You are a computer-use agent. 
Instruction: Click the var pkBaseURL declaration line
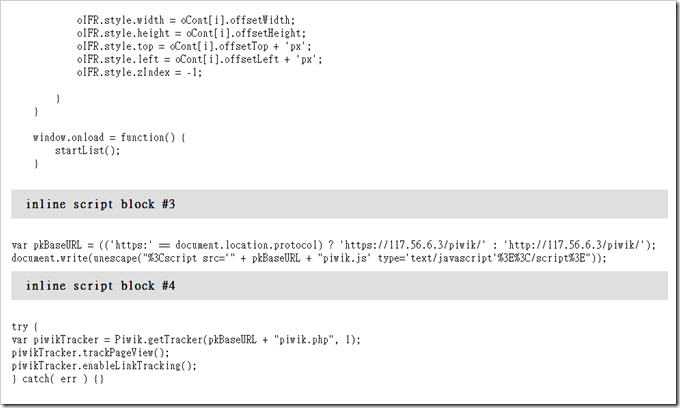(x=334, y=245)
